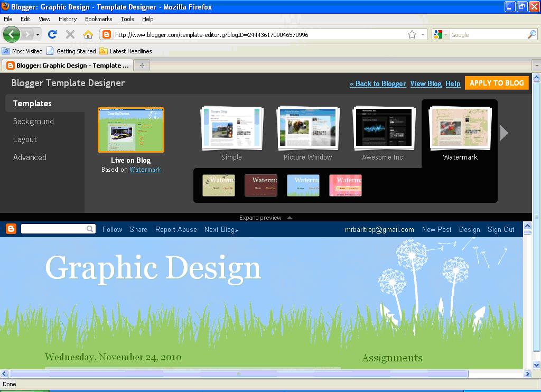Click the Live on Blog thumbnail
The width and height of the screenshot is (541, 392).
(x=131, y=130)
